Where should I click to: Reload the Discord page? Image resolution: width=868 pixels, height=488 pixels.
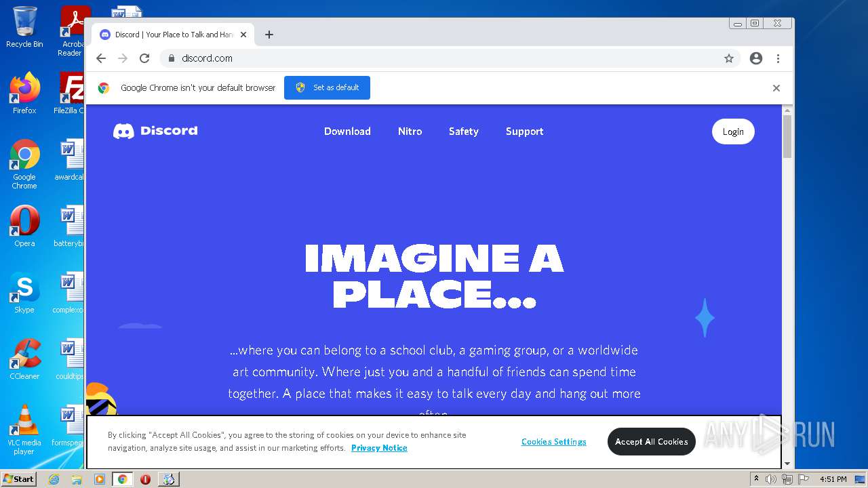pyautogui.click(x=144, y=58)
